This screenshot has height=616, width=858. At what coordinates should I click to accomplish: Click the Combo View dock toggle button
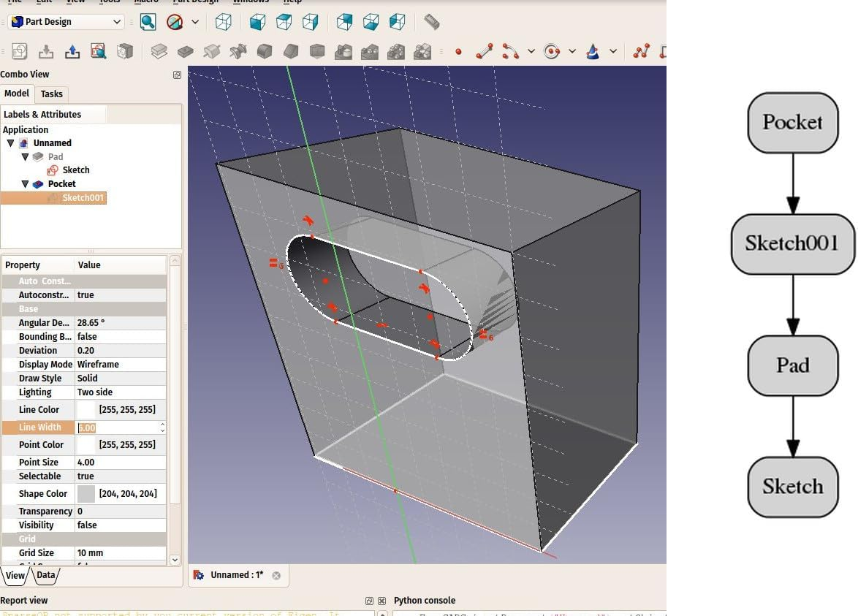point(177,75)
